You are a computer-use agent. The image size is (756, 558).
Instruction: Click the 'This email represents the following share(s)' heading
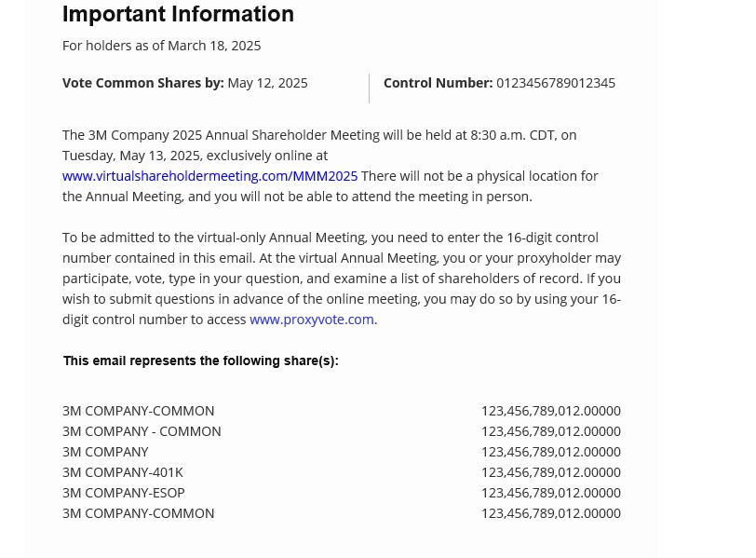(200, 361)
